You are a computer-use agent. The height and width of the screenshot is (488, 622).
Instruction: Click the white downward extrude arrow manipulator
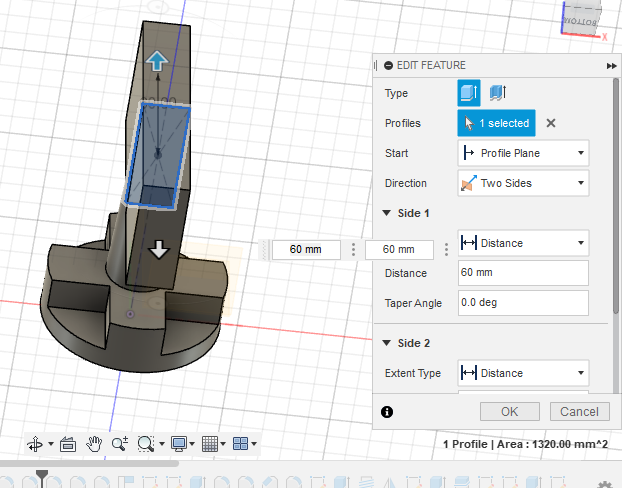[159, 249]
